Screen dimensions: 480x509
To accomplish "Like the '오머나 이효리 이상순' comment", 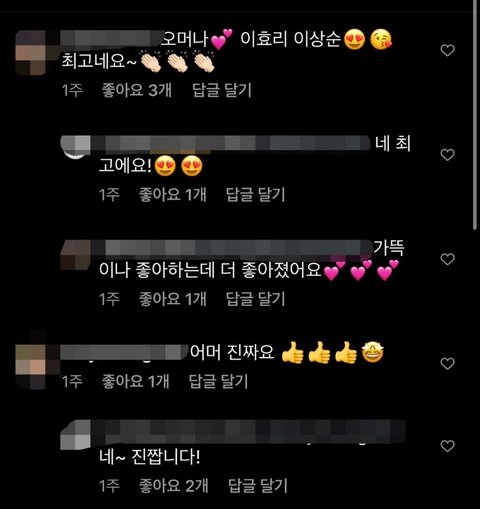I will (447, 50).
